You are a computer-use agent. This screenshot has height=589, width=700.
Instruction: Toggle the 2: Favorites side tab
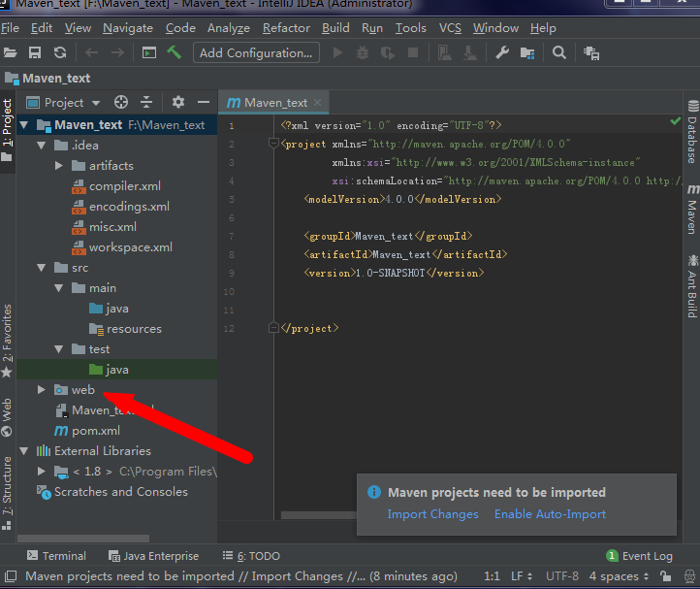pyautogui.click(x=7, y=340)
